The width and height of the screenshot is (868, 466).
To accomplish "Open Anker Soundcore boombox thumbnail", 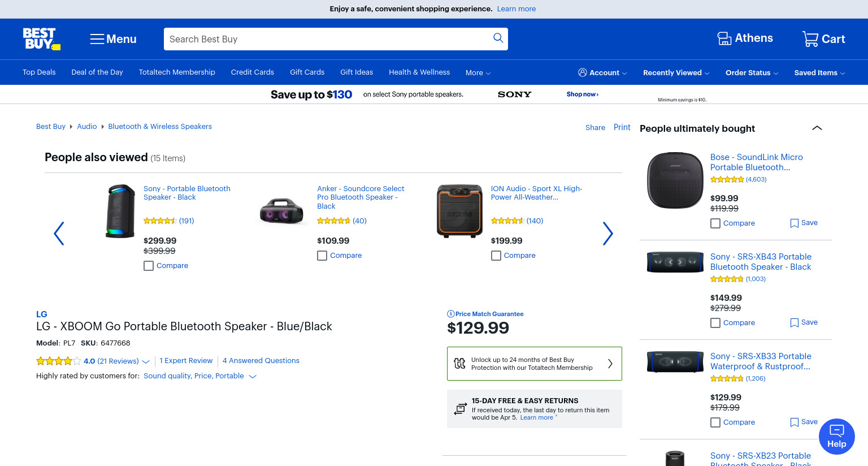I will (282, 210).
